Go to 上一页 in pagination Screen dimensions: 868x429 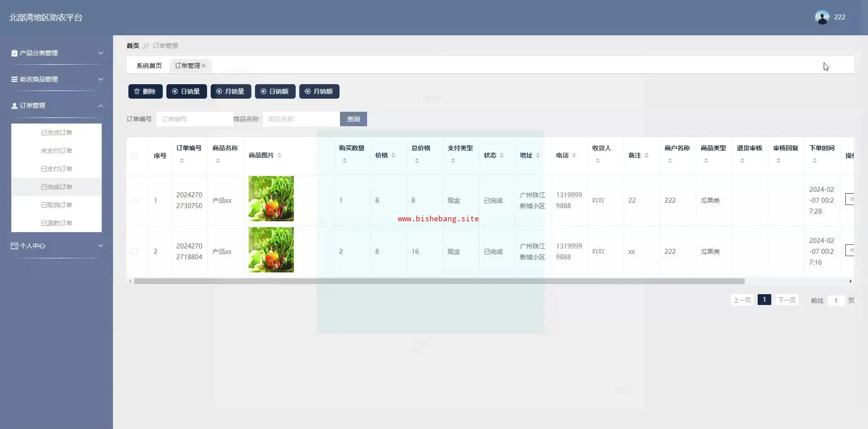742,300
